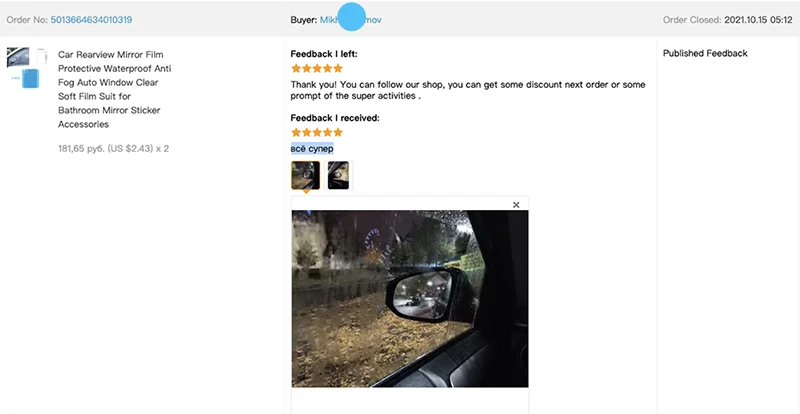Click the Published Feedback status label

(705, 53)
